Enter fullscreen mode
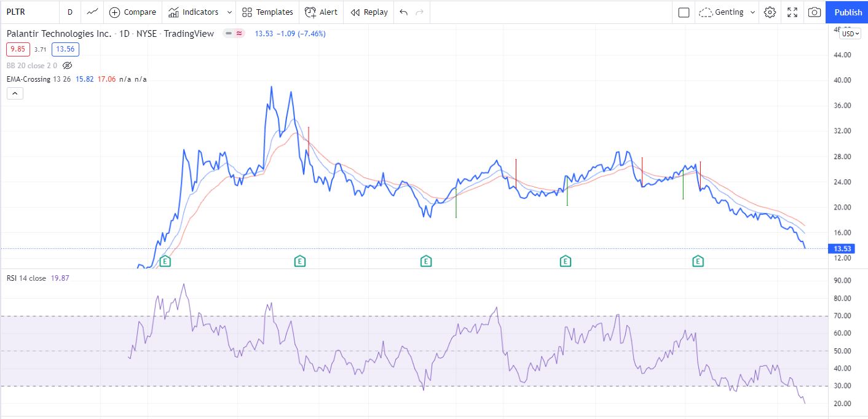This screenshot has width=868, height=419. [x=792, y=12]
